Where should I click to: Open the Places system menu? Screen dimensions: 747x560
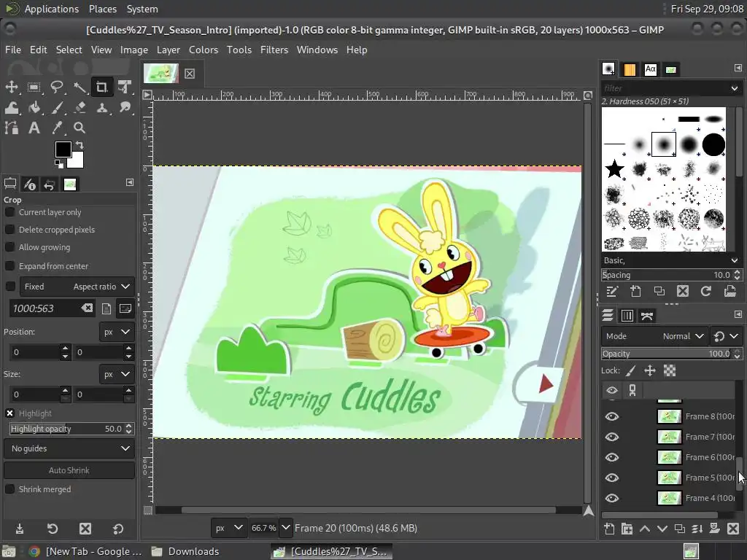coord(102,9)
